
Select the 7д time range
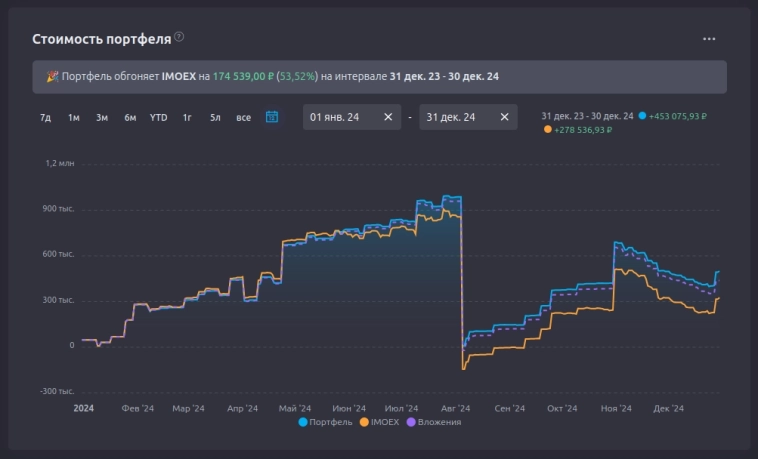click(x=45, y=117)
